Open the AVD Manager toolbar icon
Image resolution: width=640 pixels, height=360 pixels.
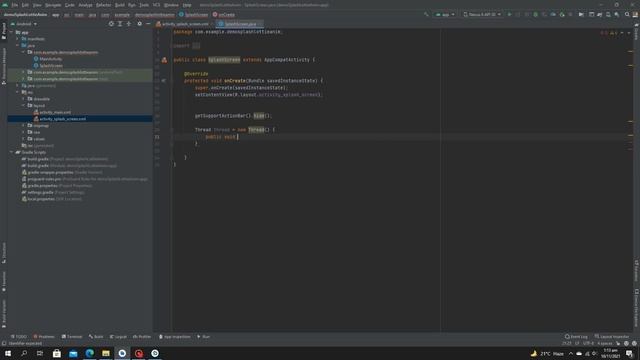608,14
